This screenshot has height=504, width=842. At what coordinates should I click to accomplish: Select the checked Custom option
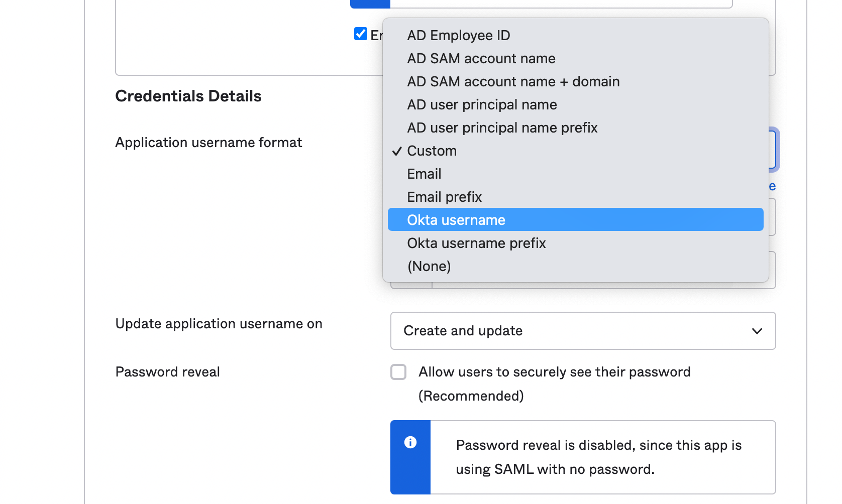click(x=432, y=151)
